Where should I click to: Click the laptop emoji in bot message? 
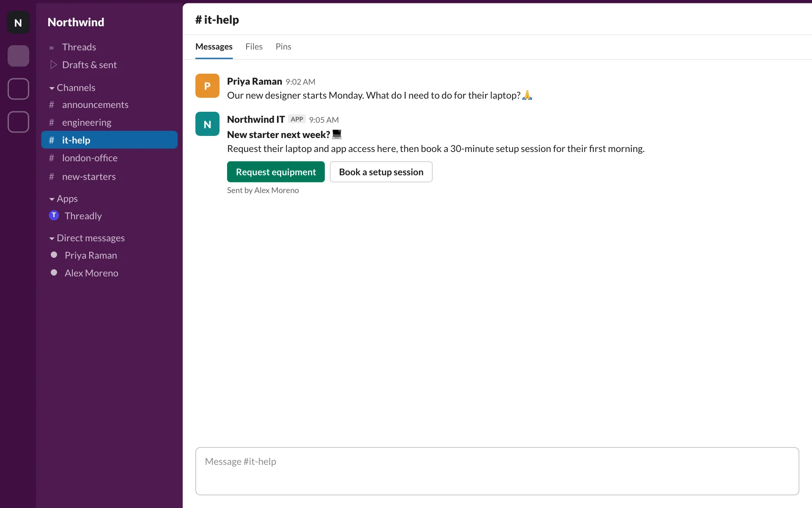point(337,134)
